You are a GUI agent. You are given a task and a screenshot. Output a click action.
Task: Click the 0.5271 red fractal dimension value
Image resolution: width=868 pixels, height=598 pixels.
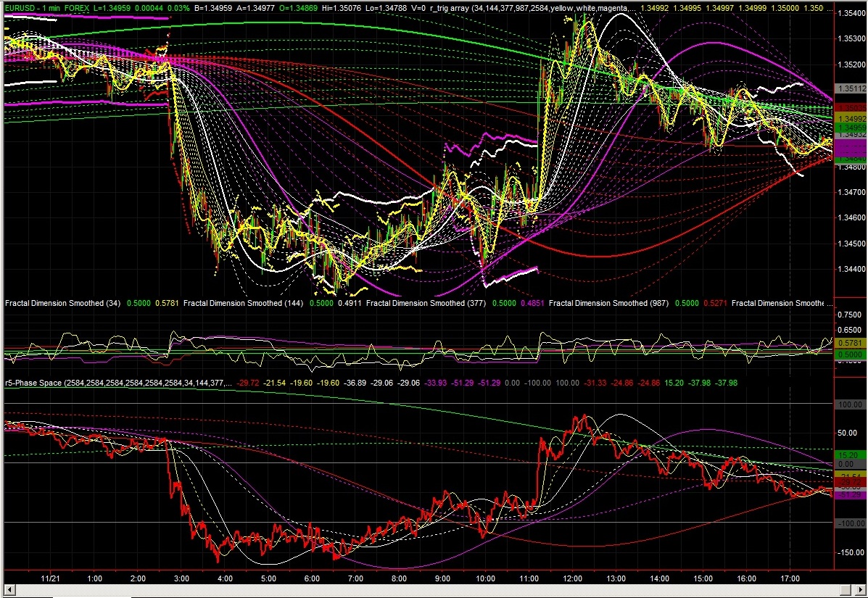715,303
